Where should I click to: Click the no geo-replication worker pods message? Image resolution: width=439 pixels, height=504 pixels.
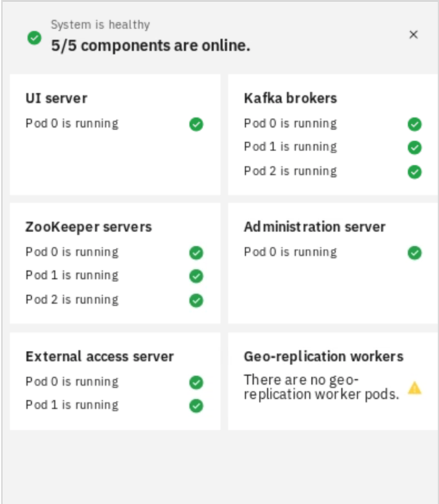(x=321, y=388)
